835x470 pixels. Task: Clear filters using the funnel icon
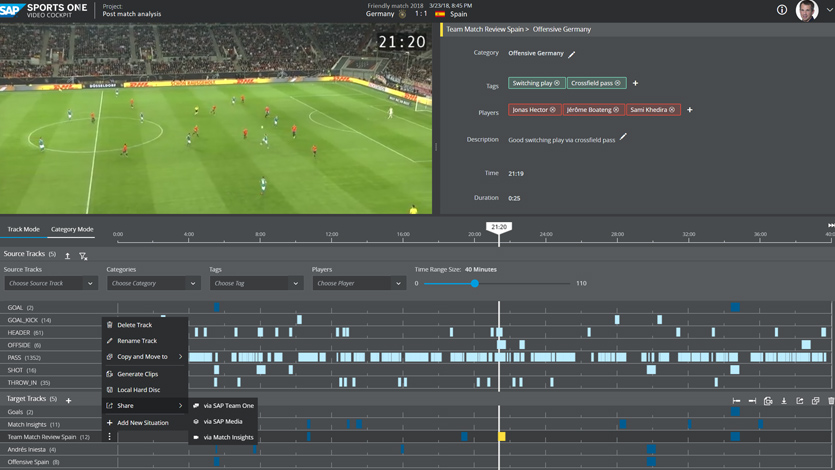coord(83,256)
